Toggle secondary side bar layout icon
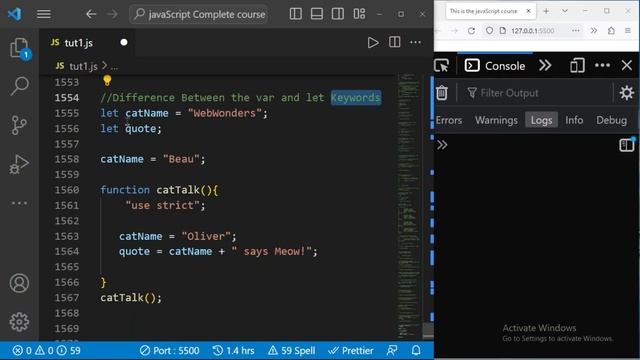Screen dimensions: 640x360 click(338, 14)
